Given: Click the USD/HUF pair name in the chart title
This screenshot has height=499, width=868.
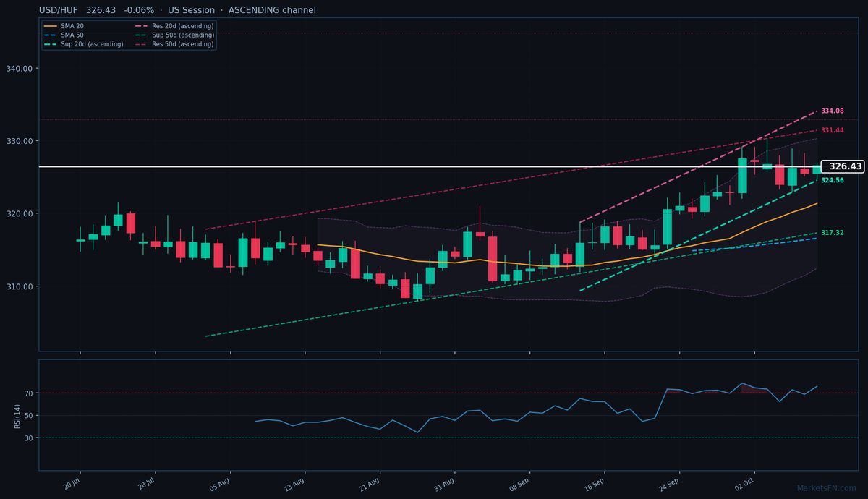Looking at the screenshot, I should pos(59,10).
